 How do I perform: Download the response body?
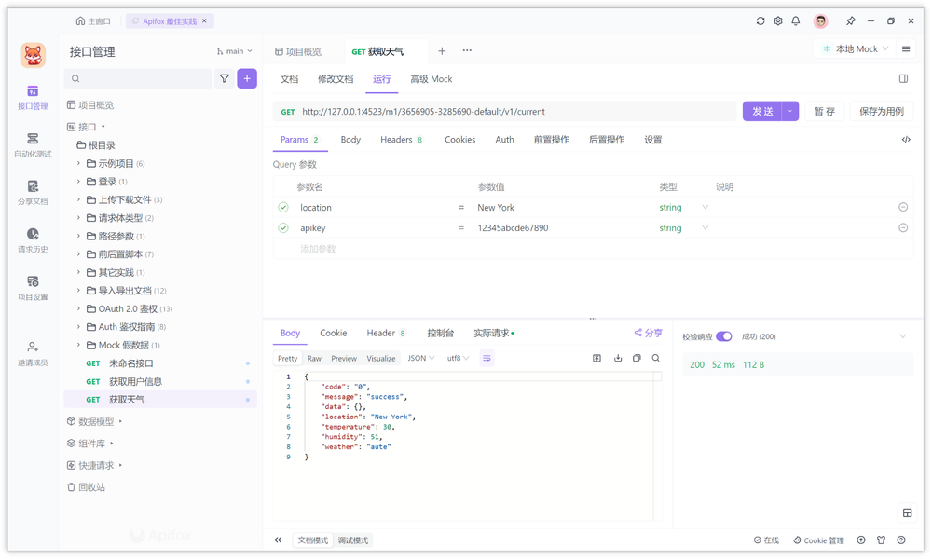tap(618, 358)
